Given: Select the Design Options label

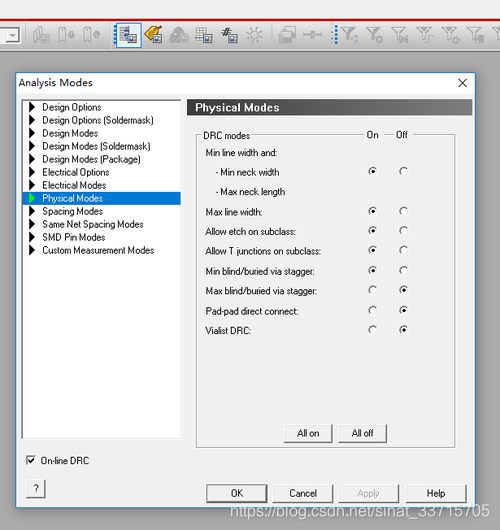Looking at the screenshot, I should coord(72,107).
